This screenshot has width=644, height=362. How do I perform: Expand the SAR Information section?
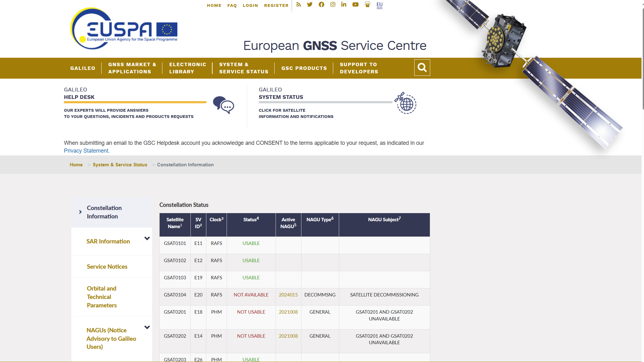click(147, 238)
